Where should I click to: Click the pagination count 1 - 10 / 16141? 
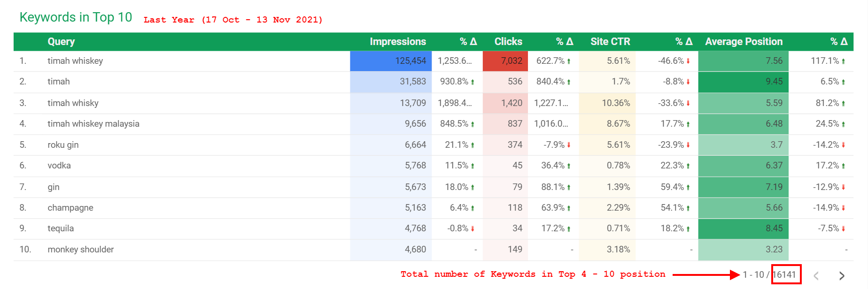tap(769, 275)
